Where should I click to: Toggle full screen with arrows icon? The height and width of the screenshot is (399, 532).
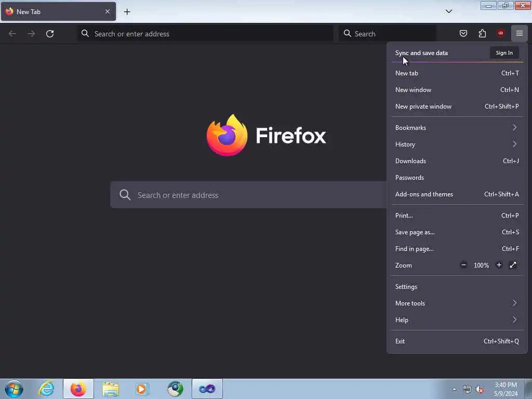coord(513,265)
